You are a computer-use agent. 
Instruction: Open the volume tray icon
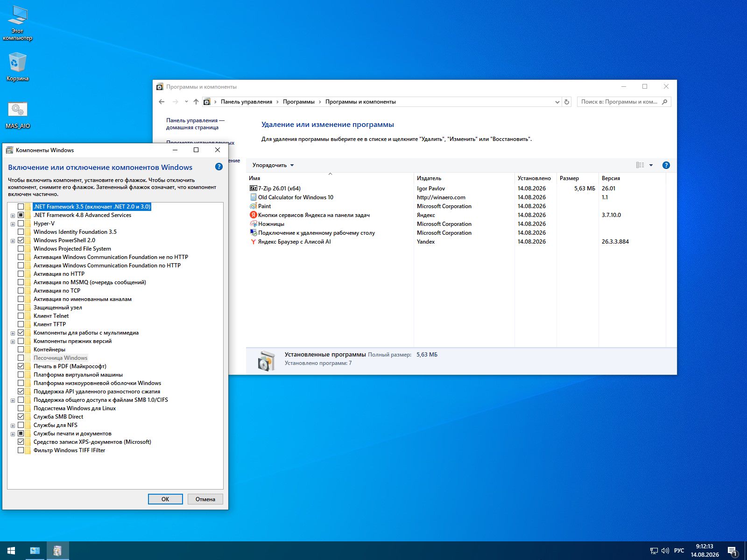coord(665,551)
